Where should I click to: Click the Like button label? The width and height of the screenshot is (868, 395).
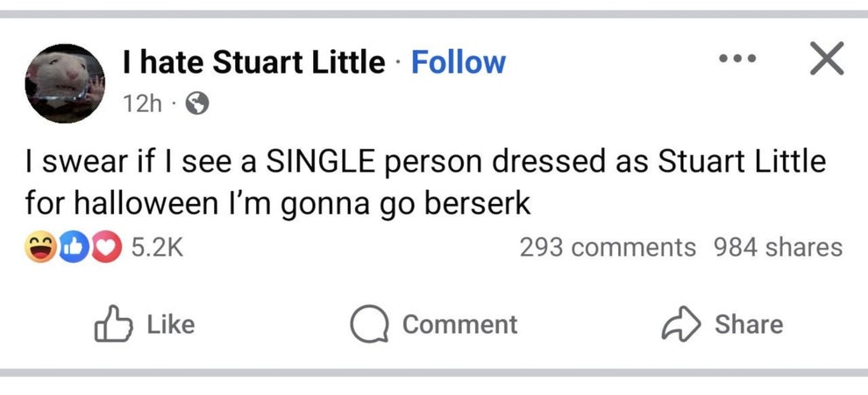click(x=171, y=325)
